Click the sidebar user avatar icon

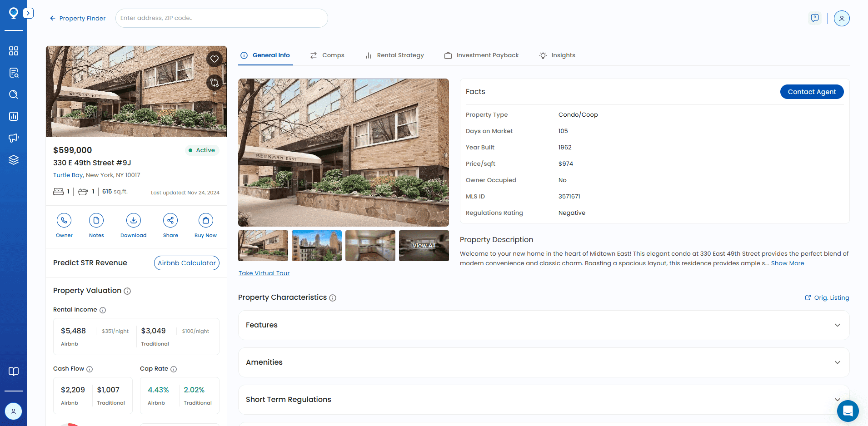pos(14,411)
